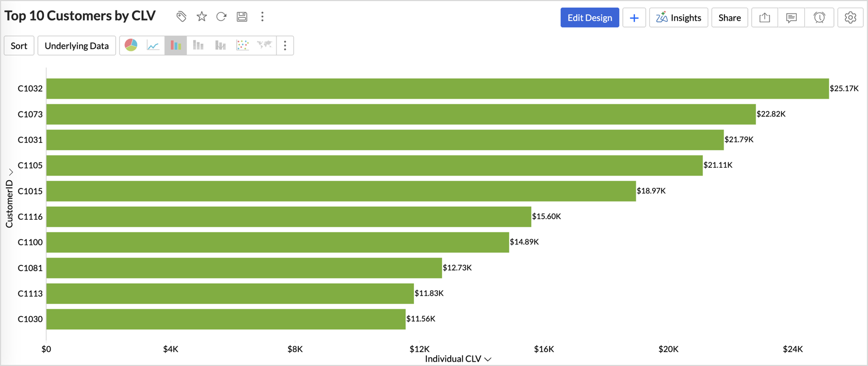Switch to pie chart type
The height and width of the screenshot is (366, 868).
click(131, 45)
